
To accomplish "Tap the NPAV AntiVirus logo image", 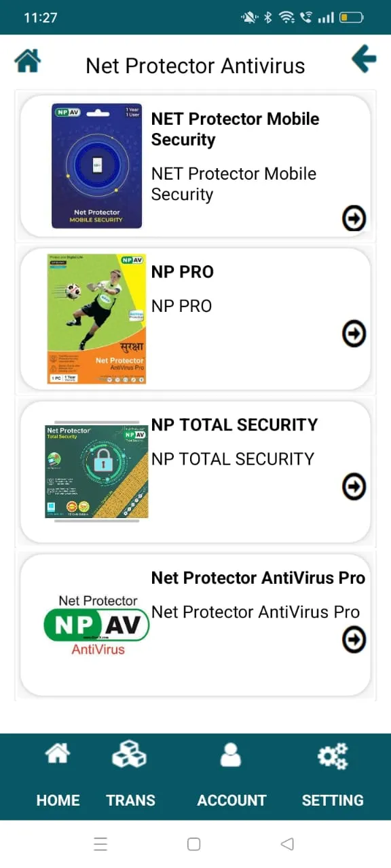I will (x=96, y=625).
